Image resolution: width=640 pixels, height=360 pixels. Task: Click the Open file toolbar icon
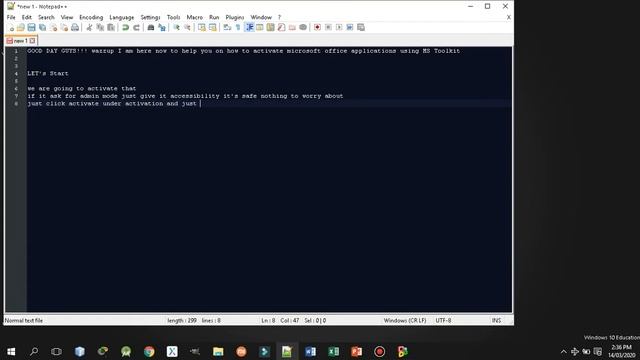point(21,27)
